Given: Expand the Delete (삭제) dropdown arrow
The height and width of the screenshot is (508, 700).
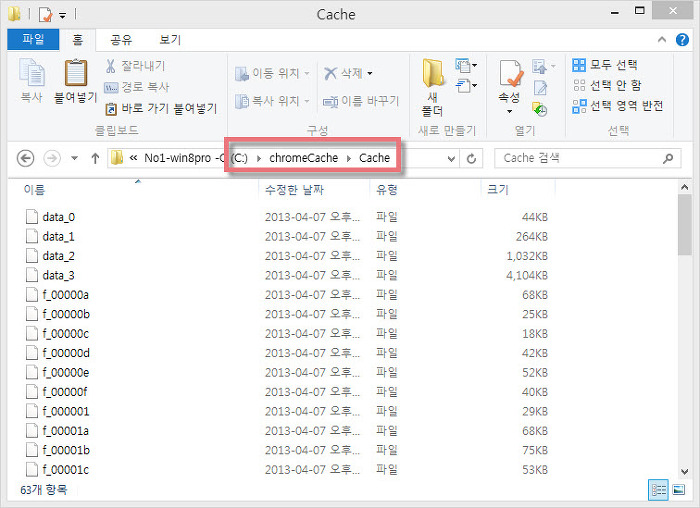Looking at the screenshot, I should [x=370, y=74].
